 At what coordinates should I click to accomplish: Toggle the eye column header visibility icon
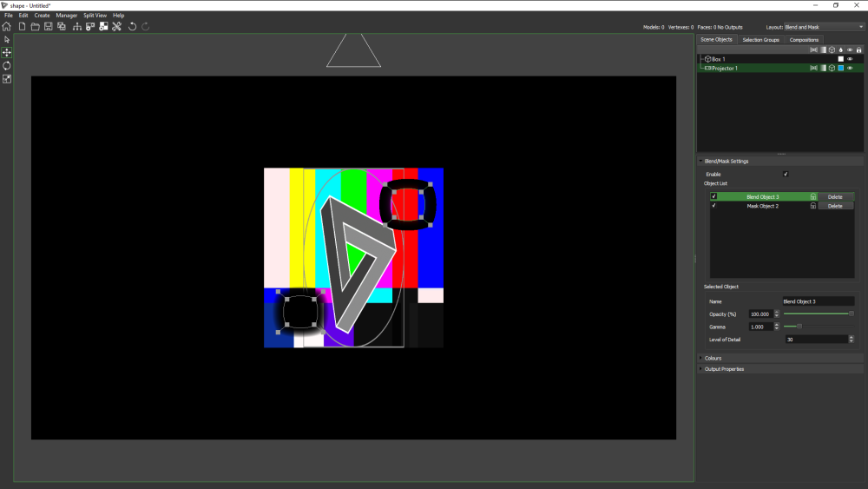850,50
